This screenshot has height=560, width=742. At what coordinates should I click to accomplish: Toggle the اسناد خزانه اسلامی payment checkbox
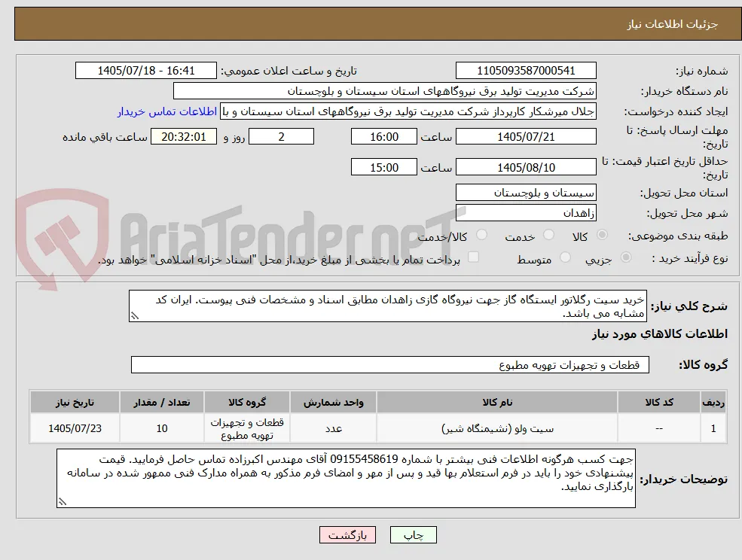coord(473,257)
